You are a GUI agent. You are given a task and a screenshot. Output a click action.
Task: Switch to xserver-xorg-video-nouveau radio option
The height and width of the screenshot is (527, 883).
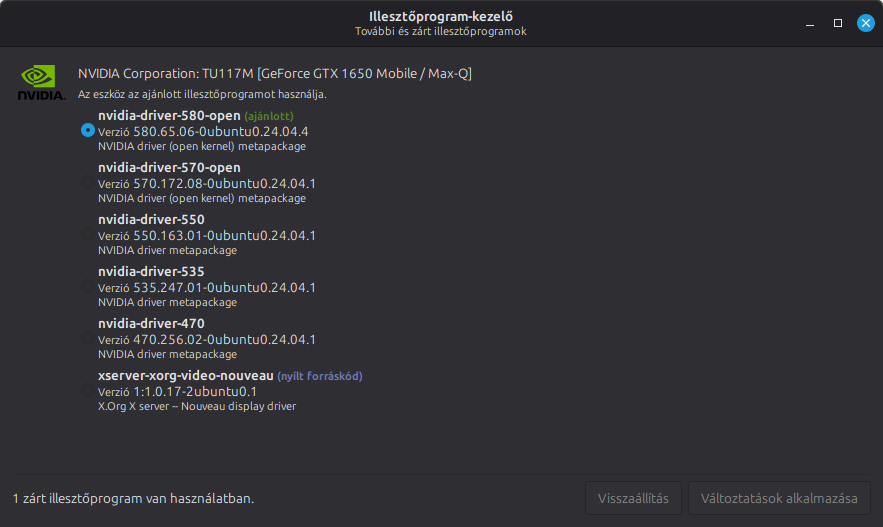tap(88, 390)
